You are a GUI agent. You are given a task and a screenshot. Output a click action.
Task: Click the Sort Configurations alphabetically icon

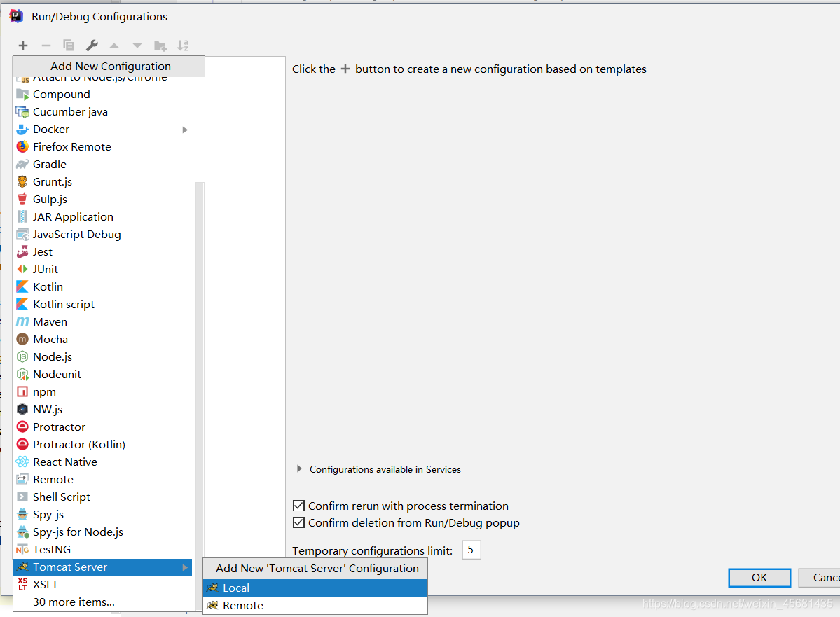(184, 46)
